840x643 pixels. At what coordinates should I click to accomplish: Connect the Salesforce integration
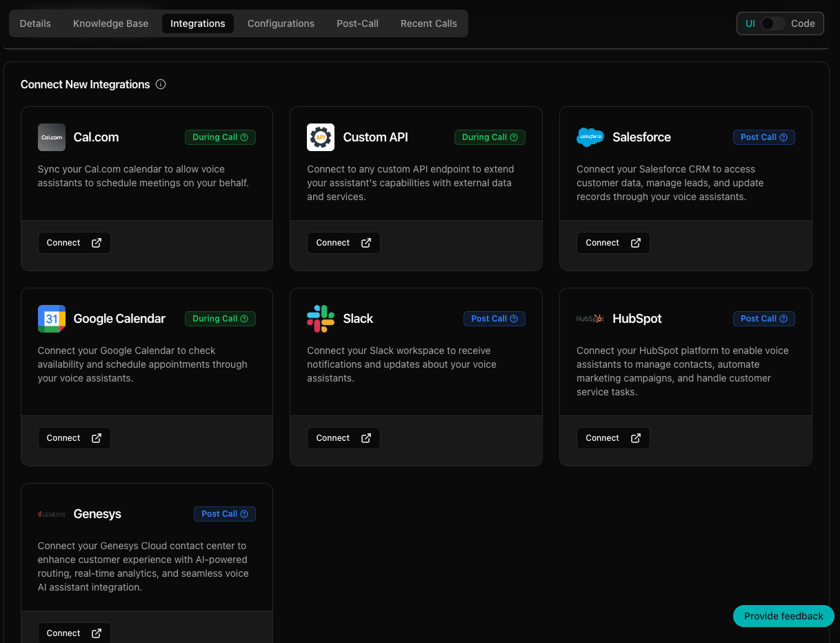pyautogui.click(x=612, y=243)
